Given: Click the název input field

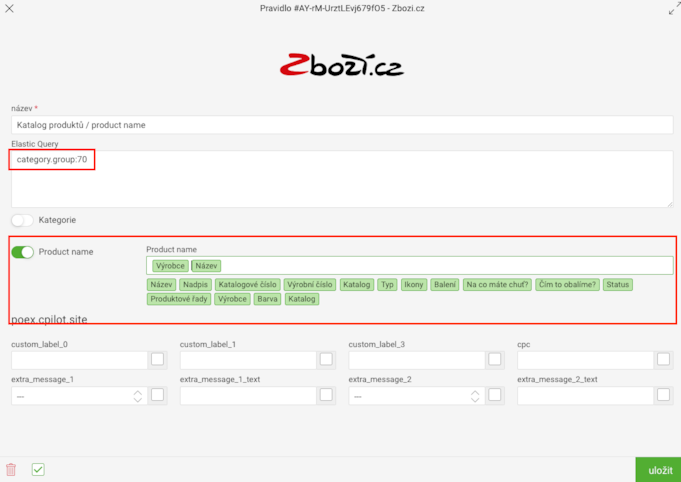Looking at the screenshot, I should 342,125.
